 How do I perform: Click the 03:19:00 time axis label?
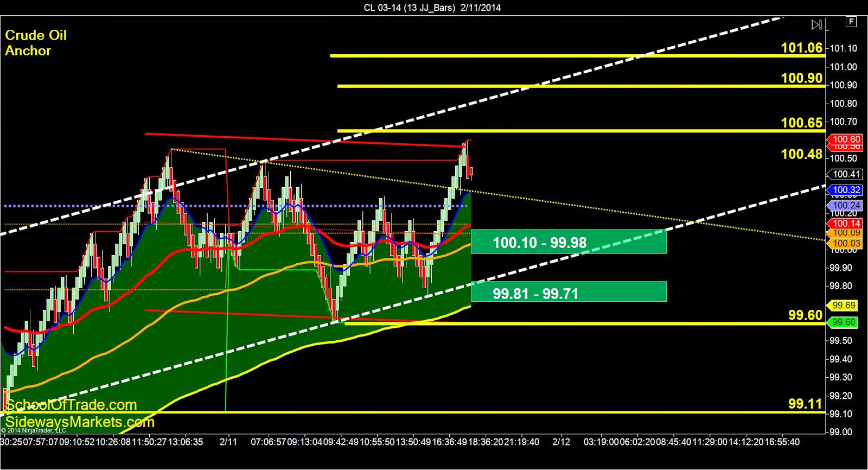601,442
